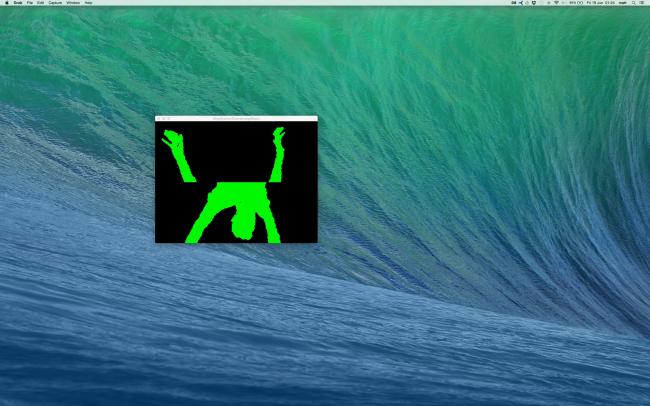This screenshot has height=406, width=650.
Task: Open the Grab application menu
Action: (x=18, y=2)
